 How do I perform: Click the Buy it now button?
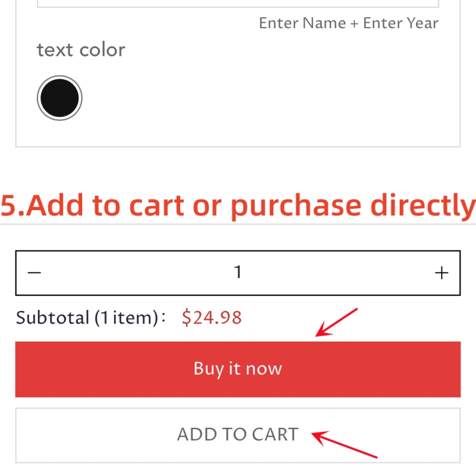pos(238,369)
